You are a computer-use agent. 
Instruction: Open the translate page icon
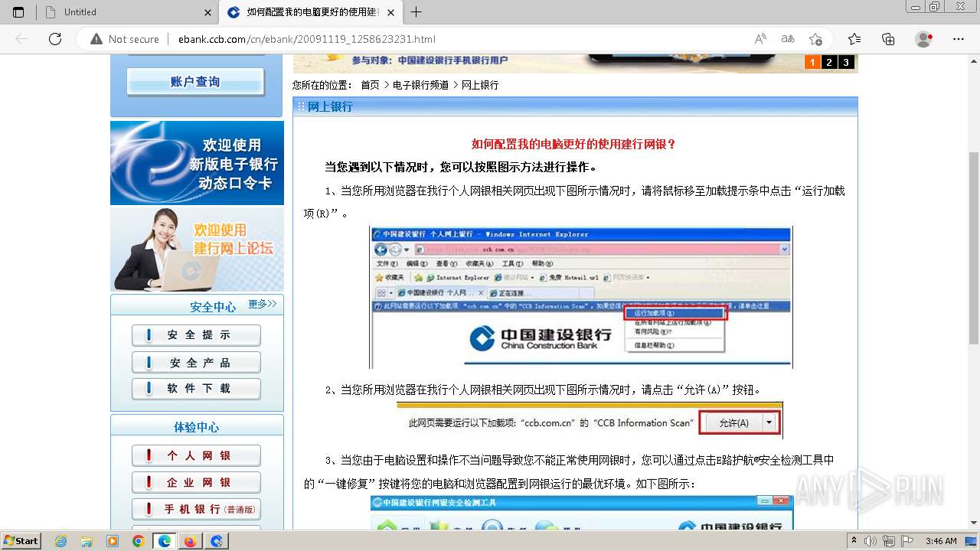tap(788, 39)
